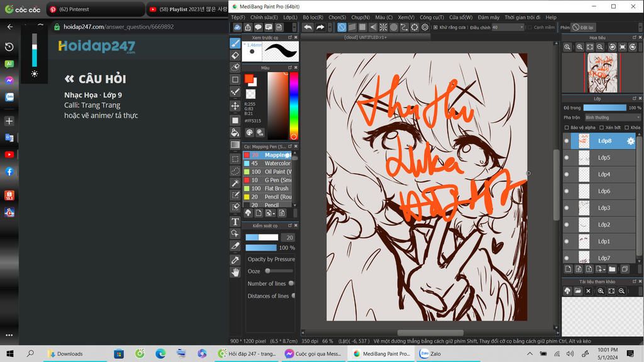Switch to the Pinterest browser tab

(x=96, y=9)
